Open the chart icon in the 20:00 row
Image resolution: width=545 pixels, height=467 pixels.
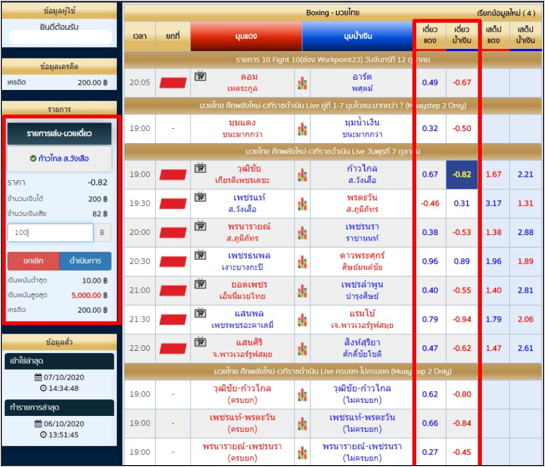click(x=302, y=232)
